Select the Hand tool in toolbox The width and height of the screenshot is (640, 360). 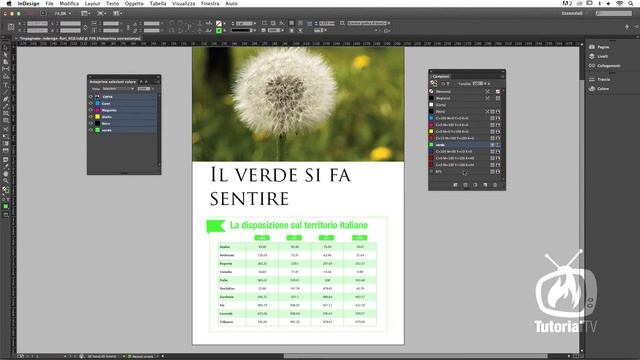(x=6, y=174)
